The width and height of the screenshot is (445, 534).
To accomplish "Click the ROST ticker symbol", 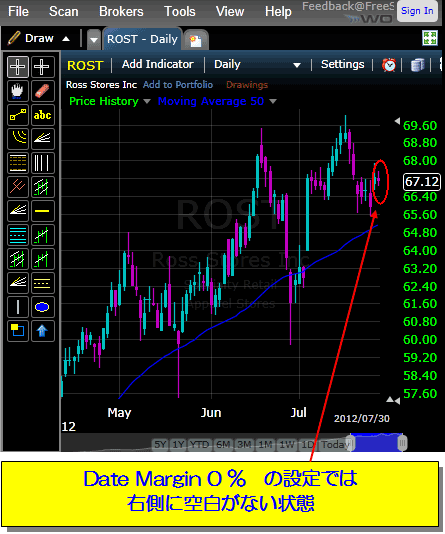I will [85, 65].
